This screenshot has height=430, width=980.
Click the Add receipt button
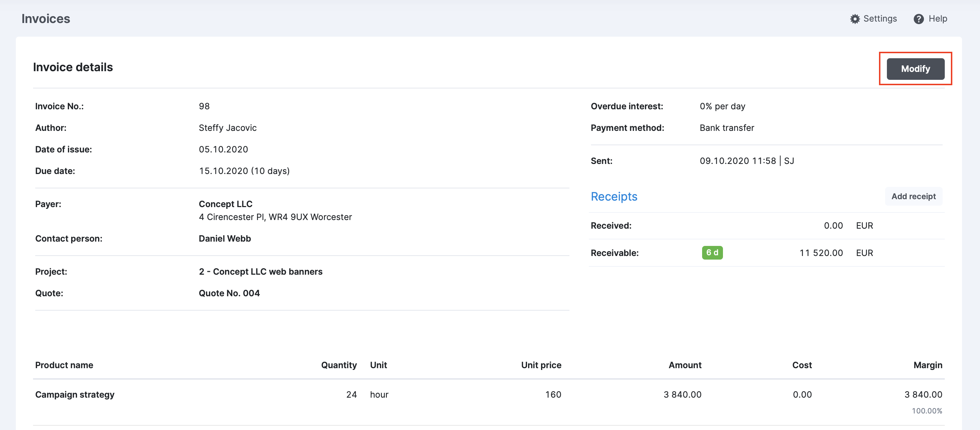[913, 196]
